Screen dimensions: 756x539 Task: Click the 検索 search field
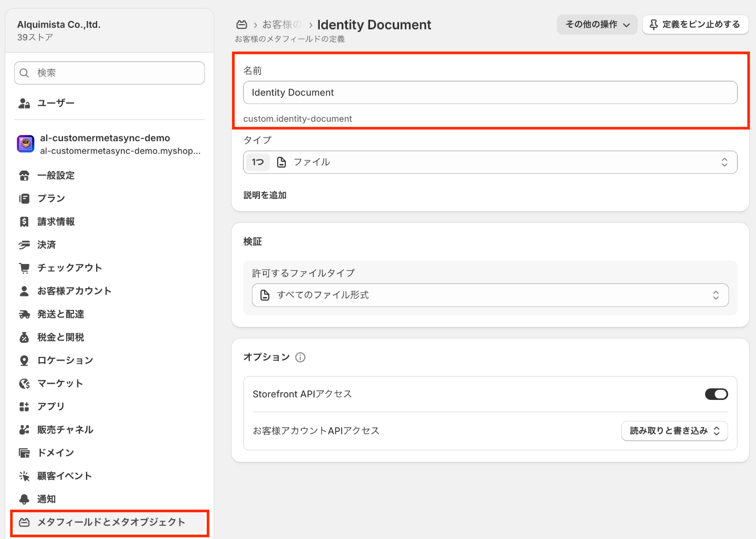109,73
